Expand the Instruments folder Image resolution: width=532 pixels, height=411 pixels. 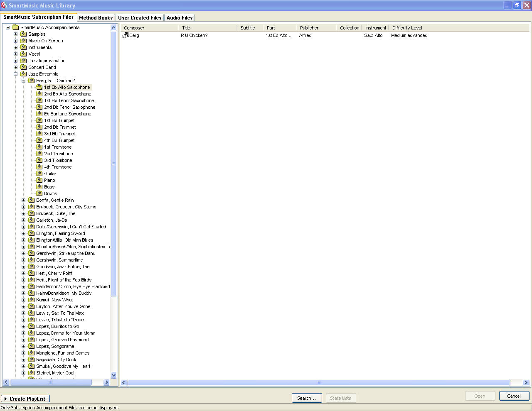click(x=16, y=47)
